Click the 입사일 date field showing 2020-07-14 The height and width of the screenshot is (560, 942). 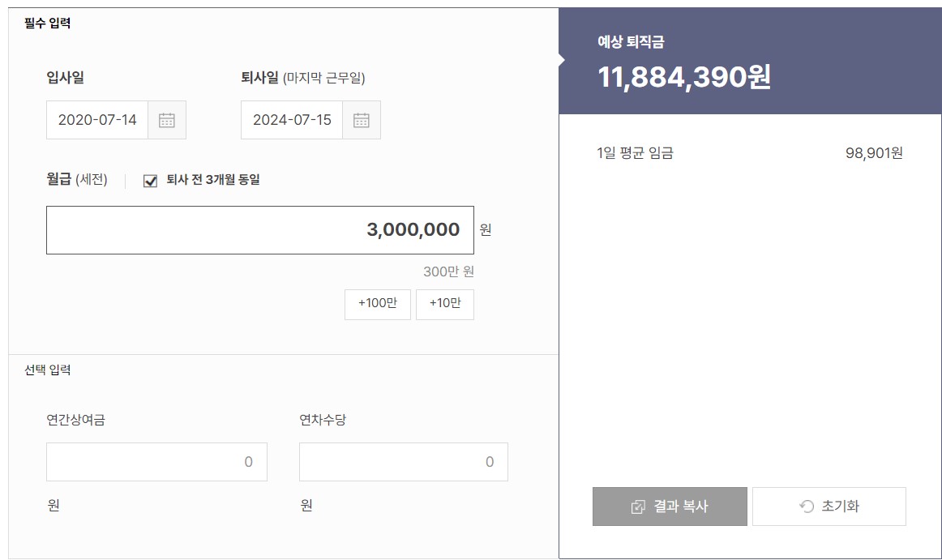[97, 120]
